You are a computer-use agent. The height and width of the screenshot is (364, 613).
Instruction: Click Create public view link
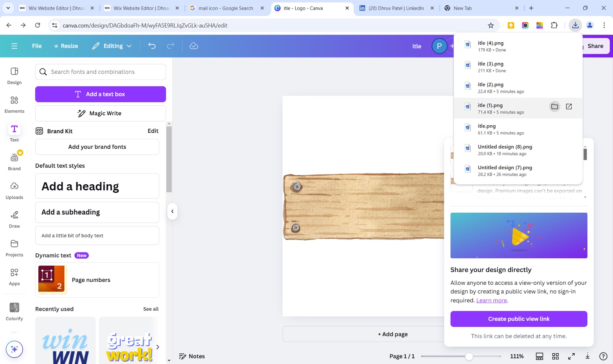pos(519,319)
